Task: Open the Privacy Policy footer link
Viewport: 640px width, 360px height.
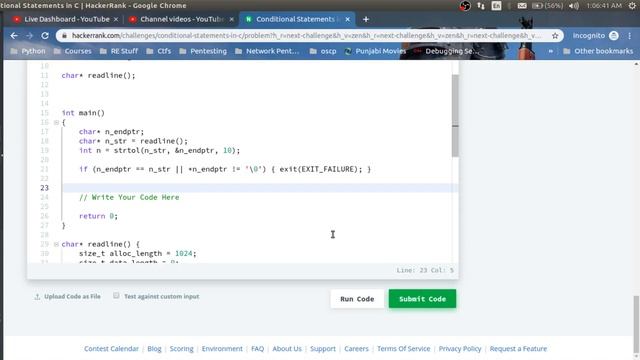Action: tap(460, 349)
